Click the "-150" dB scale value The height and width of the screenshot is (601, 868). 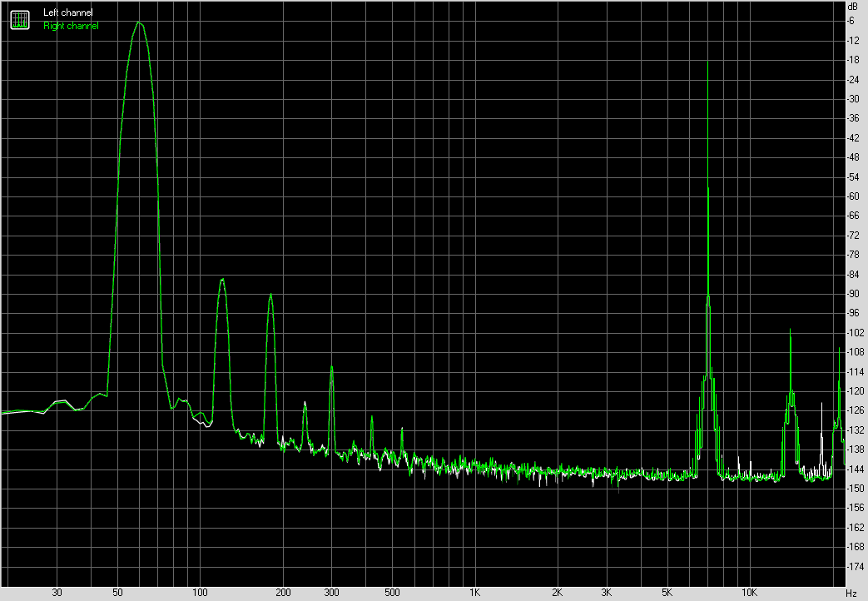[856, 489]
